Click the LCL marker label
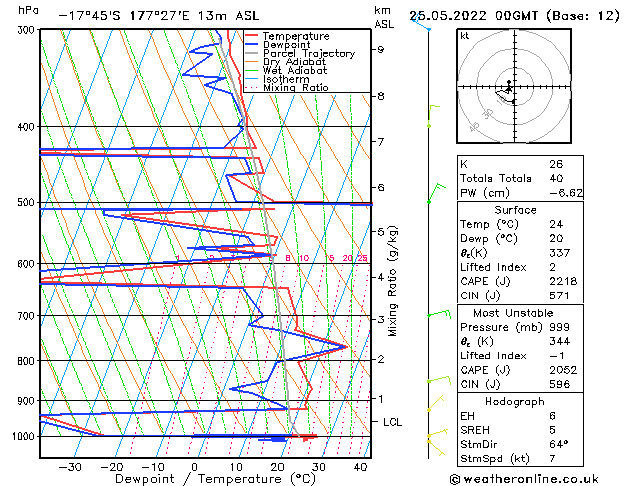Viewport: 629px width, 486px height. point(392,422)
